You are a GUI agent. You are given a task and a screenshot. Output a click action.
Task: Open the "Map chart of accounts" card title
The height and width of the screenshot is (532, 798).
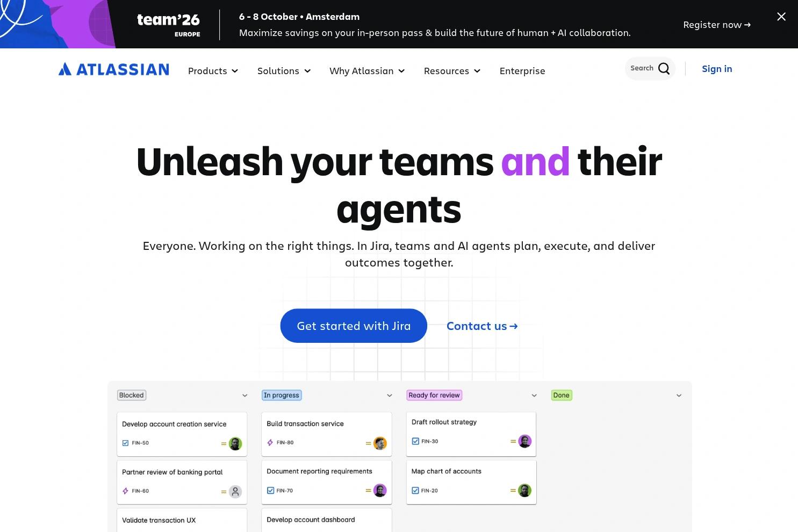pyautogui.click(x=447, y=471)
